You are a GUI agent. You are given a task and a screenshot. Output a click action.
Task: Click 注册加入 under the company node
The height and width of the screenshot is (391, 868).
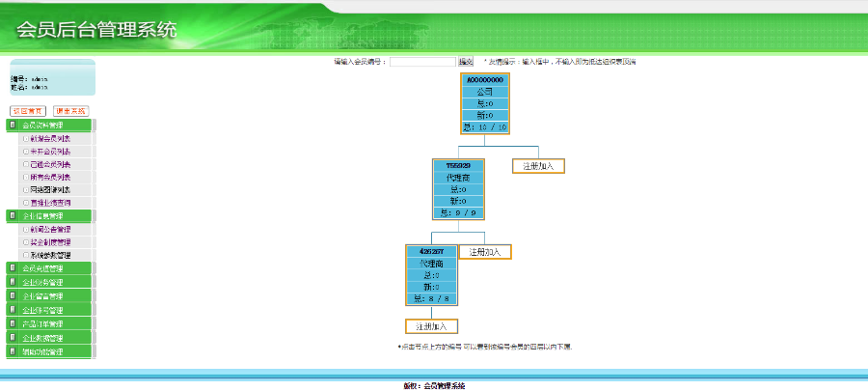point(538,166)
